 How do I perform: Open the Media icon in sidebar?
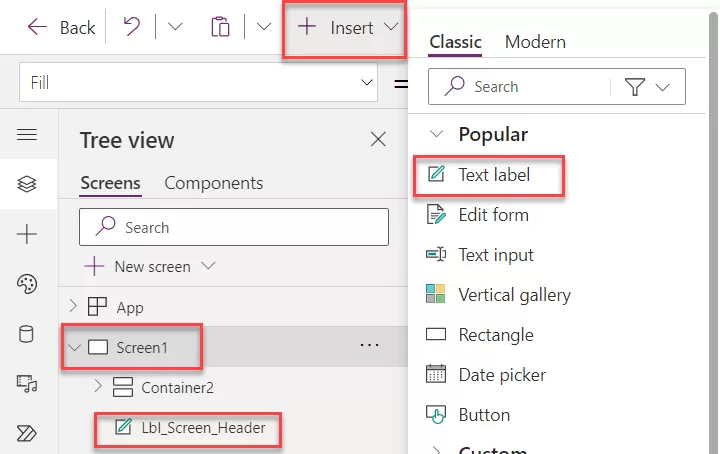point(27,384)
